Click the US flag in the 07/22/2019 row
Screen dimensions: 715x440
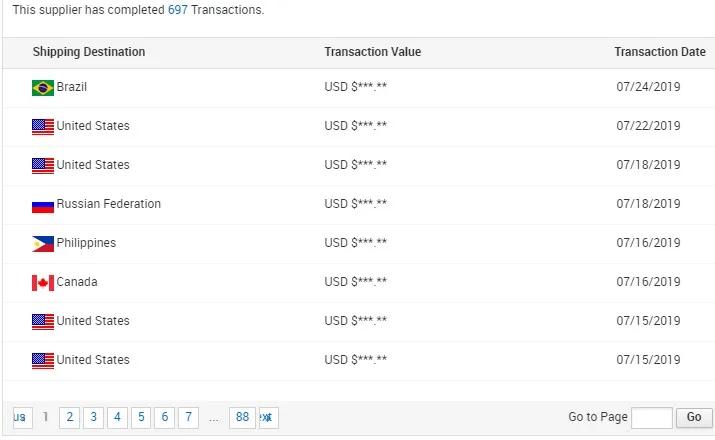43,127
